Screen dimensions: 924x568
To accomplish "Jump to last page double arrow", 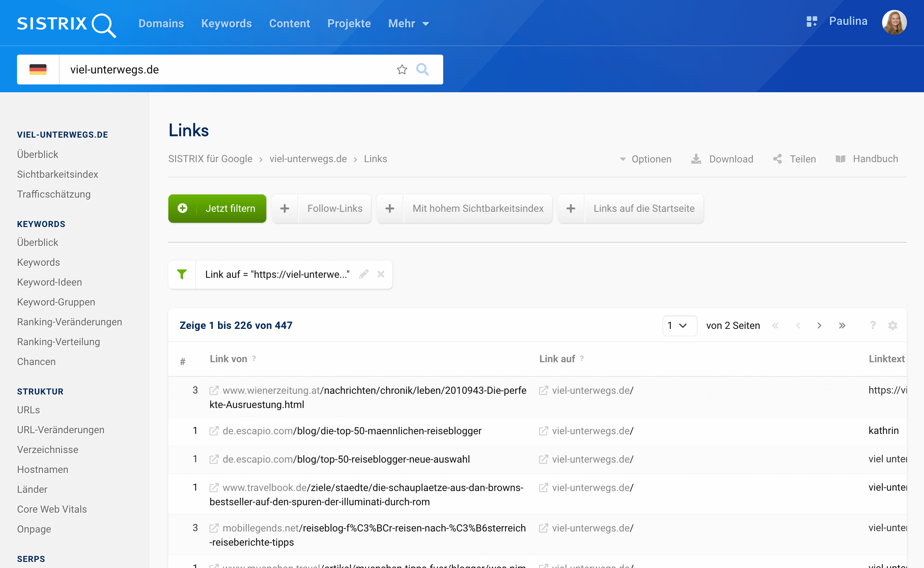I will point(842,325).
